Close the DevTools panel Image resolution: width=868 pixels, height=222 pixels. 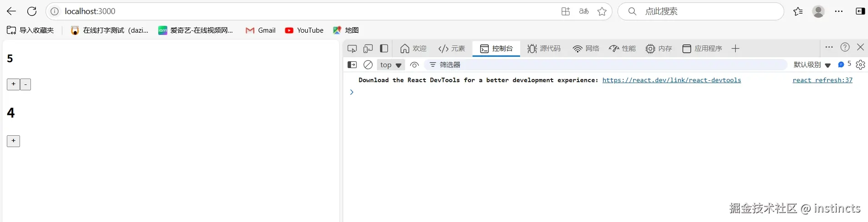point(860,47)
